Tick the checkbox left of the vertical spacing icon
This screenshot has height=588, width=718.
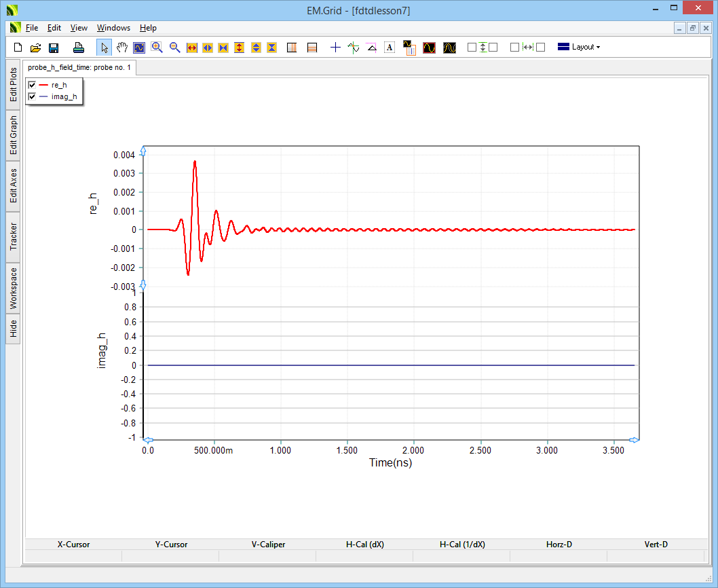click(472, 48)
